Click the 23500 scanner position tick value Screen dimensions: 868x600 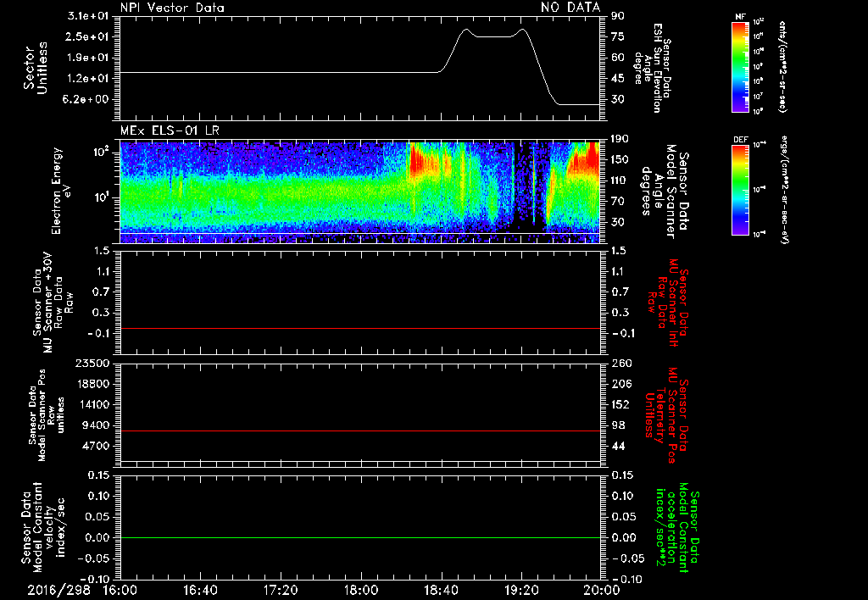tap(92, 363)
